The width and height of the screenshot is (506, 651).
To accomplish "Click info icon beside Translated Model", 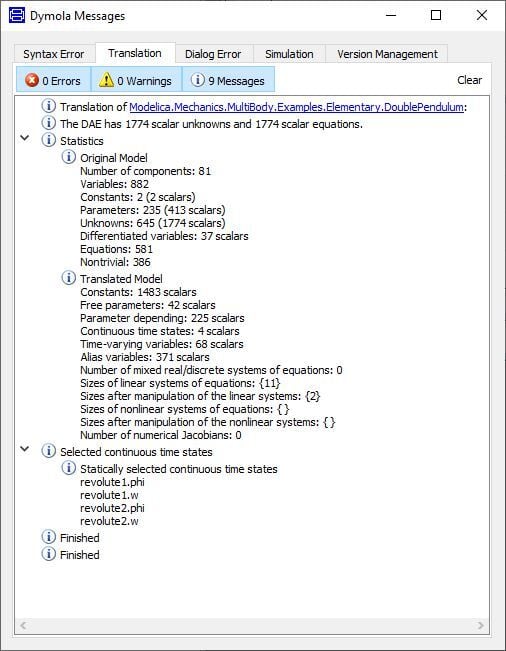I will 68,278.
